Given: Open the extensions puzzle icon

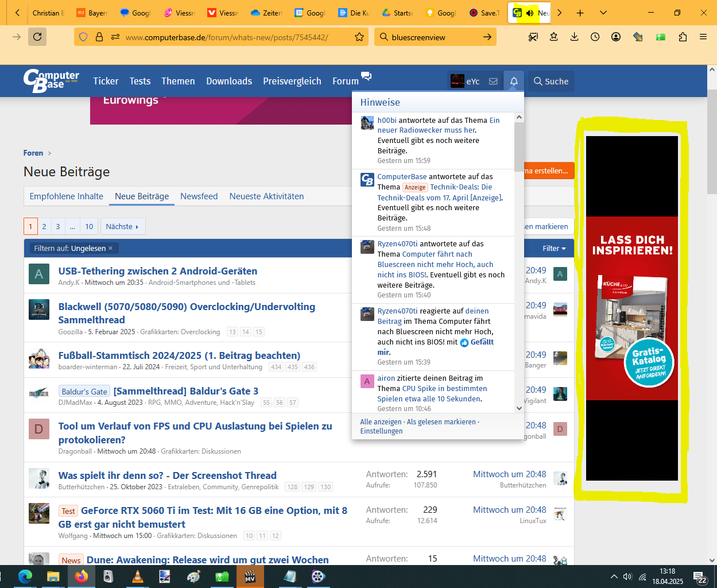Looking at the screenshot, I should (683, 37).
